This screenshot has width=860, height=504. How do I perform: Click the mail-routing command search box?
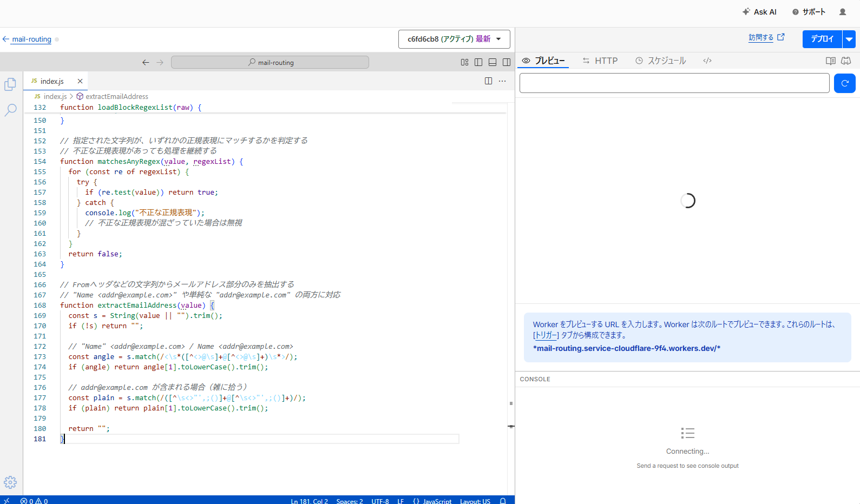[270, 62]
